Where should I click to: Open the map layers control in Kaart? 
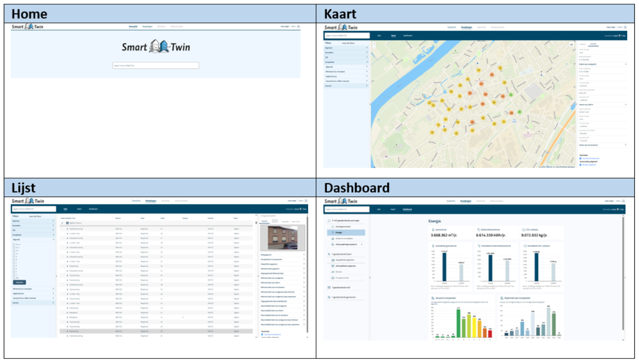point(572,45)
